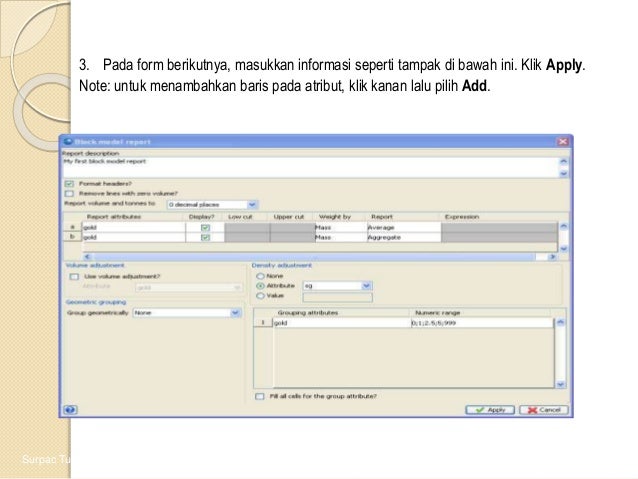This screenshot has width=638, height=479.
Task: Select the Value density adjustment radio
Action: [x=260, y=296]
